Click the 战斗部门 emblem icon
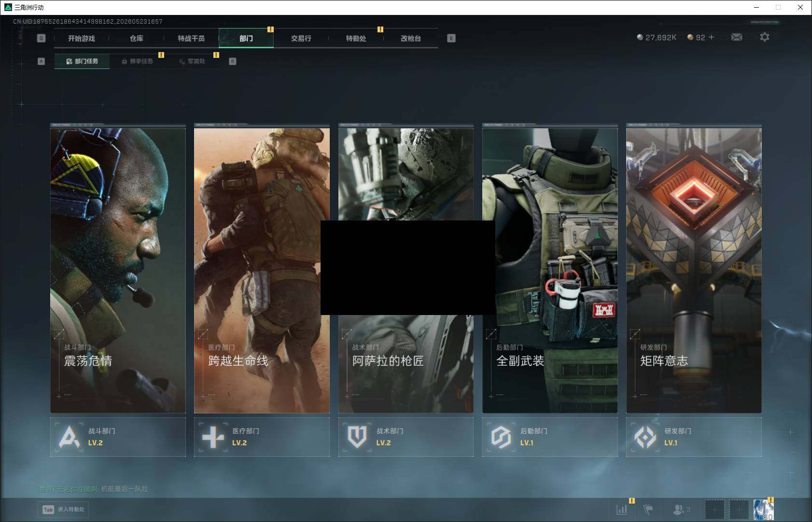The height and width of the screenshot is (522, 812). click(x=69, y=437)
